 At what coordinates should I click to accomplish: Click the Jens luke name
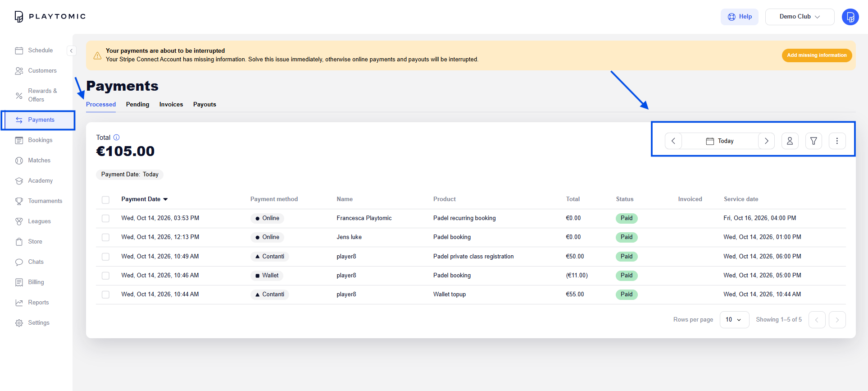click(x=349, y=237)
